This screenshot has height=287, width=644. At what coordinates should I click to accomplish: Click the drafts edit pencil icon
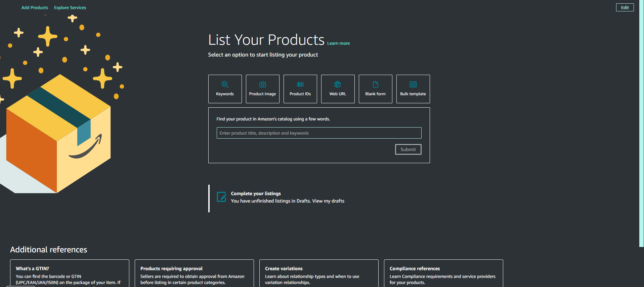(x=221, y=197)
